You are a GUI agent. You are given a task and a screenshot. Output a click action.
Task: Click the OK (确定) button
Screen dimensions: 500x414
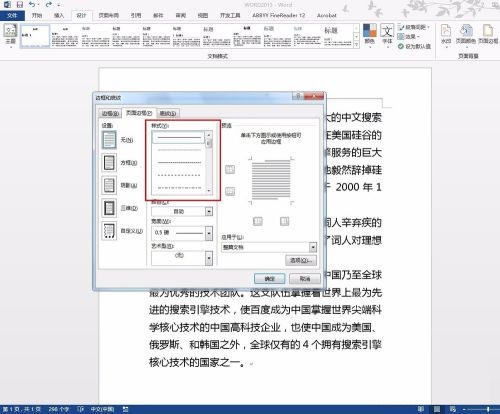[269, 279]
